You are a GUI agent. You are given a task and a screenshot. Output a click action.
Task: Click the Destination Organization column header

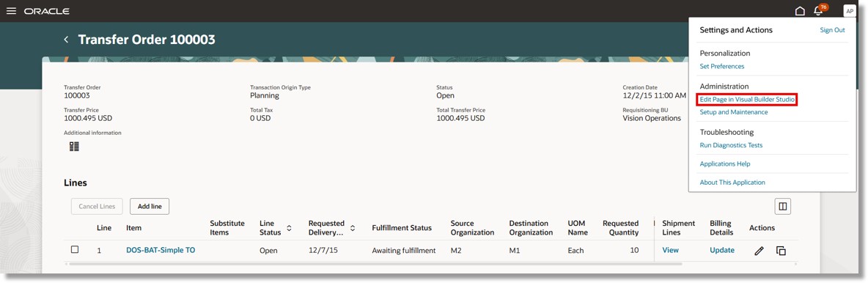(x=531, y=227)
